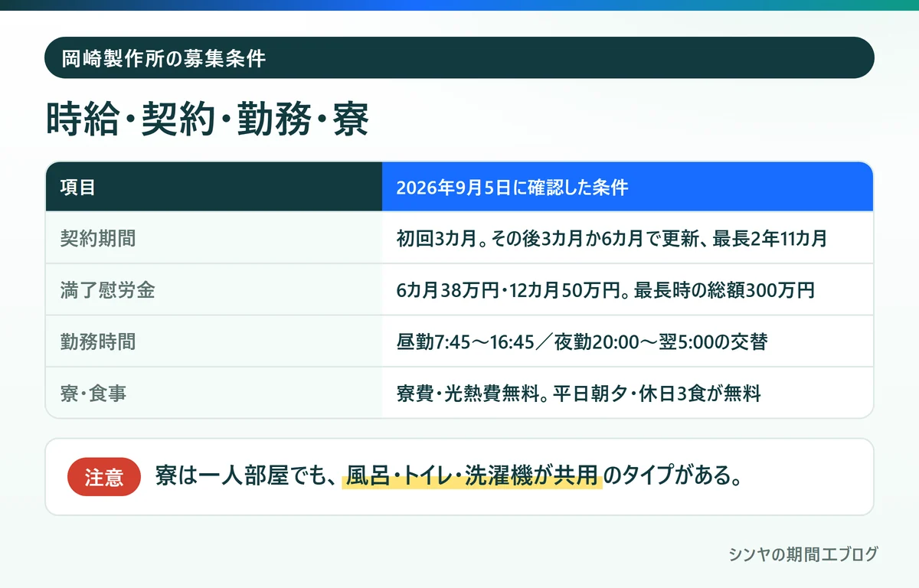Screen dimensions: 919x588
Task: Select the cell 寮費・光熱費無料。平日朝夕・休日3食が無料
Action: click(x=627, y=394)
